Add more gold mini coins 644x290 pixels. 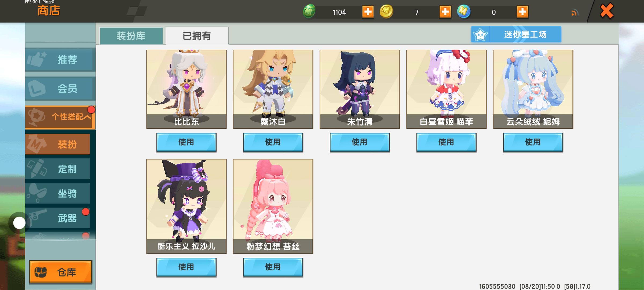(445, 12)
